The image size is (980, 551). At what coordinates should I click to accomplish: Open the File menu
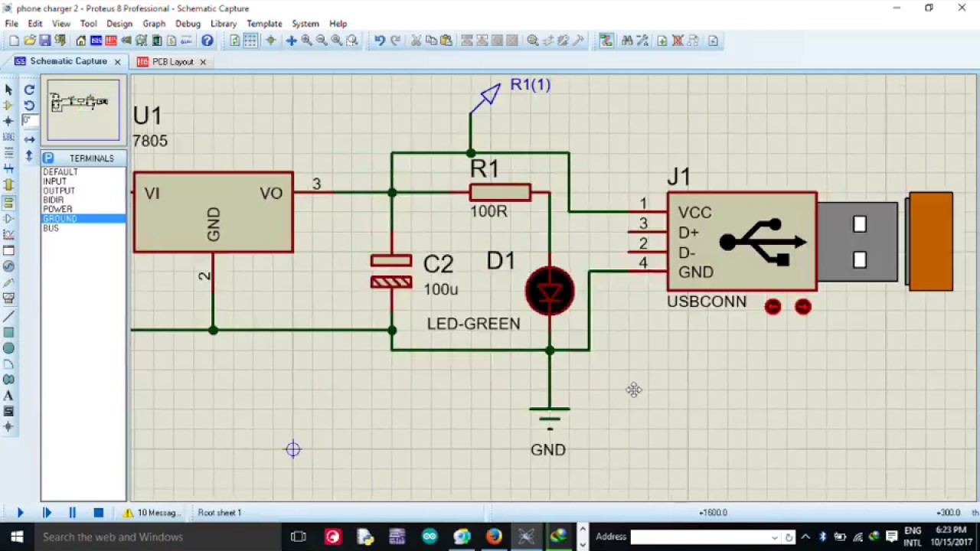tap(11, 24)
